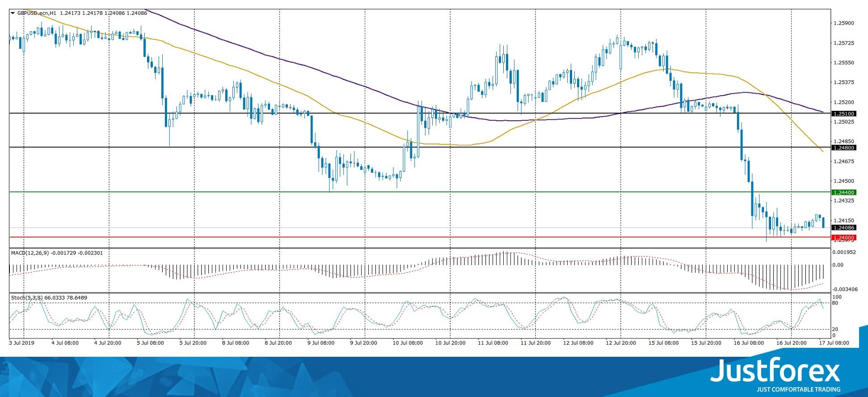Image resolution: width=868 pixels, height=397 pixels.
Task: Click the 0.001952 value on the MACD scale
Action: [x=845, y=252]
